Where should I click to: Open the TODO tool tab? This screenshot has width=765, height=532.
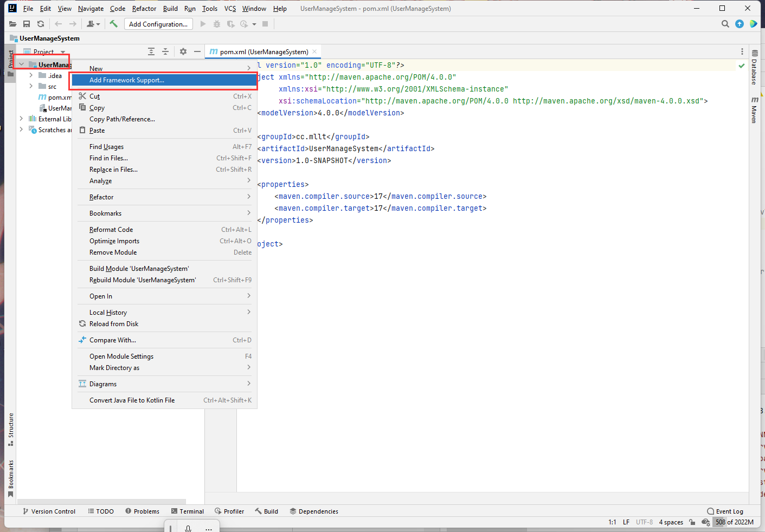(101, 511)
